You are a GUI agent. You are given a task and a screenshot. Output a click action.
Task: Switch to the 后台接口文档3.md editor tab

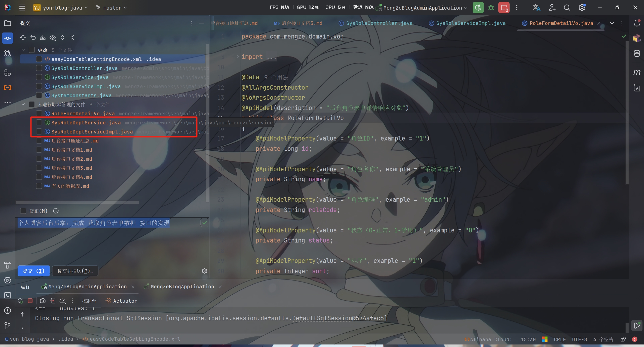tap(298, 23)
